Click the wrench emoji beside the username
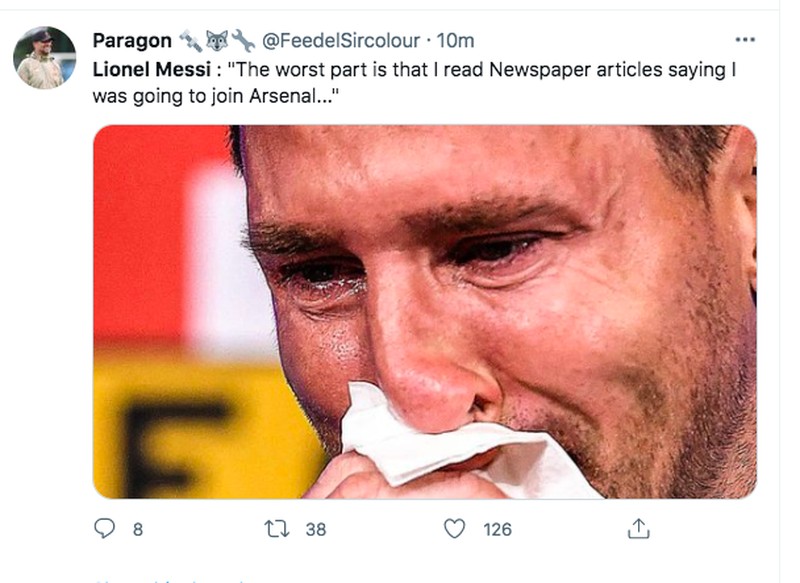 pyautogui.click(x=240, y=41)
